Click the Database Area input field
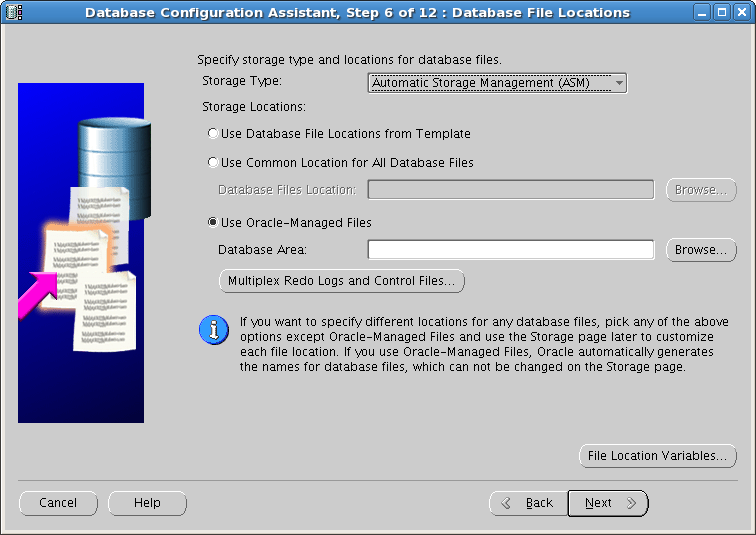 click(511, 250)
